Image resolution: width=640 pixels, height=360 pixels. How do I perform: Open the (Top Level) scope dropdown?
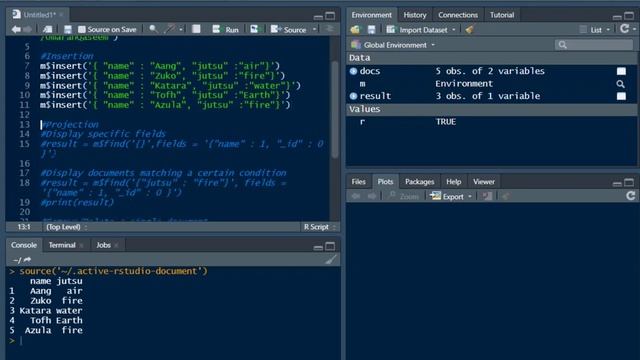(67, 227)
